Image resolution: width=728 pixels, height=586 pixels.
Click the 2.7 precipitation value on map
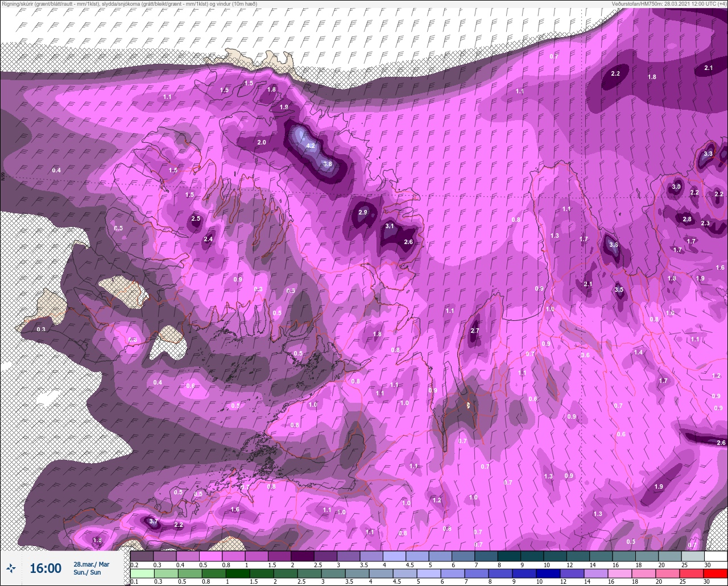point(475,331)
